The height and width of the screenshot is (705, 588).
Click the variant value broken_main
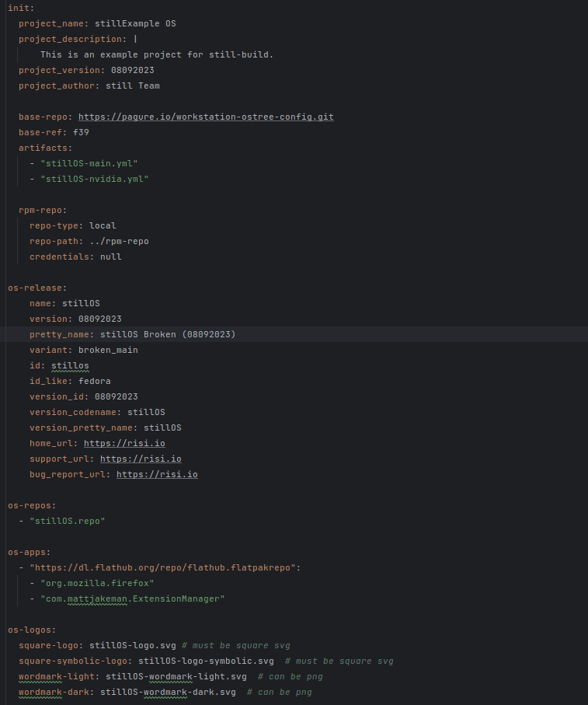tap(108, 351)
